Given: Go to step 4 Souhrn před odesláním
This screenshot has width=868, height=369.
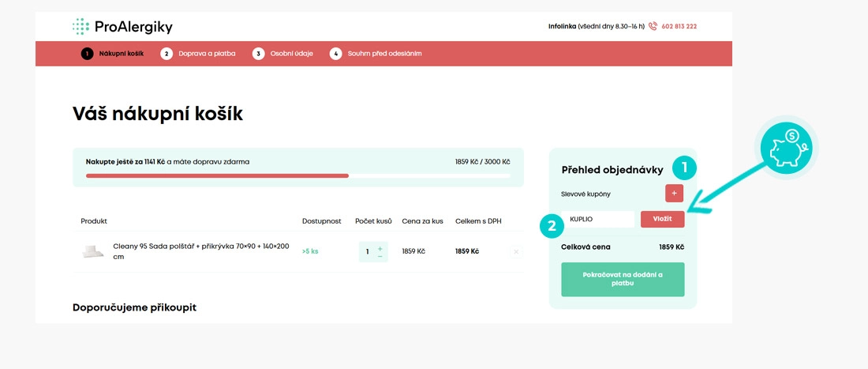Looking at the screenshot, I should [x=376, y=54].
